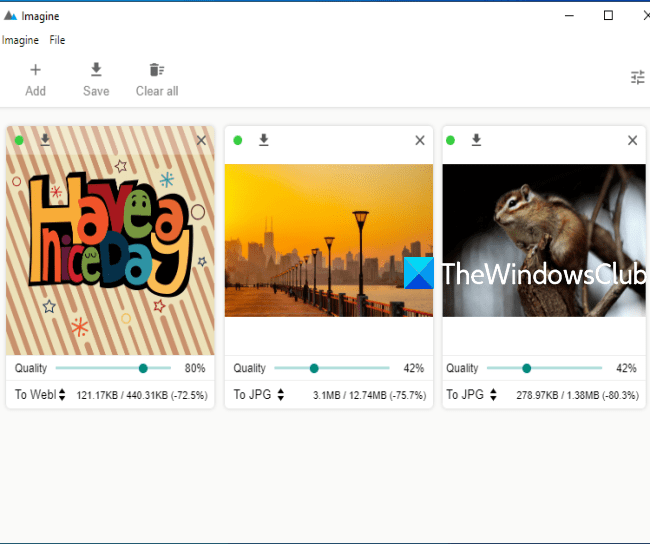
Task: Open To JPG dropdown on city sunset card
Action: pos(259,394)
